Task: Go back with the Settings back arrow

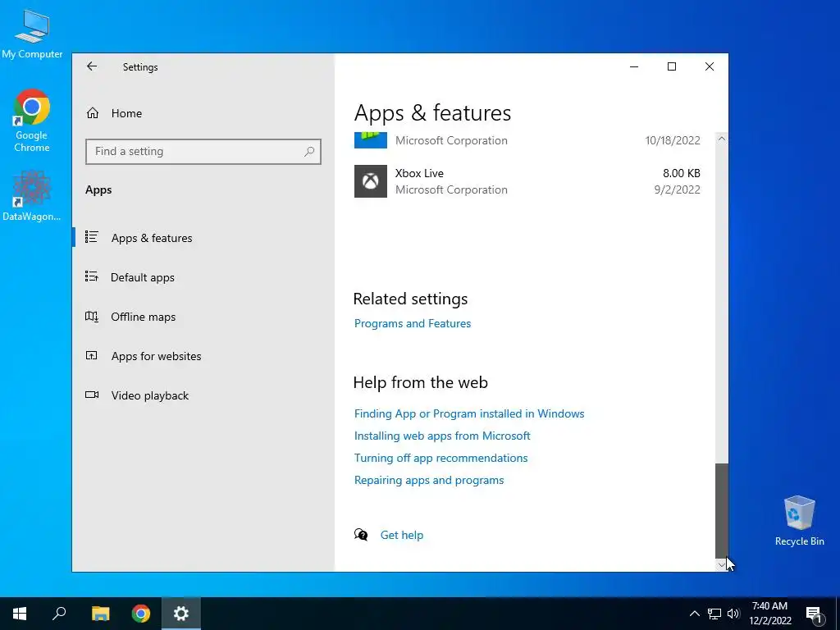Action: click(x=92, y=66)
